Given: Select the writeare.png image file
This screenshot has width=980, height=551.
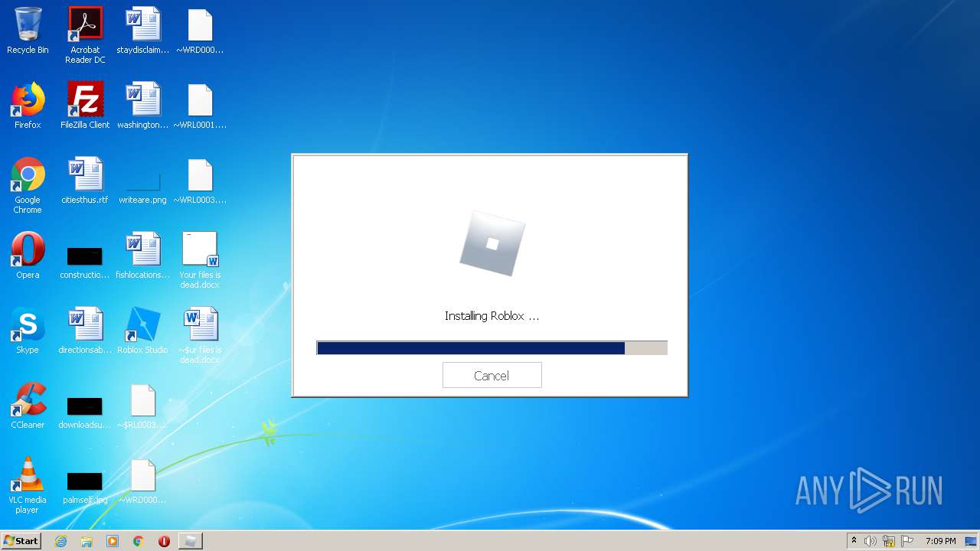Looking at the screenshot, I should [142, 187].
